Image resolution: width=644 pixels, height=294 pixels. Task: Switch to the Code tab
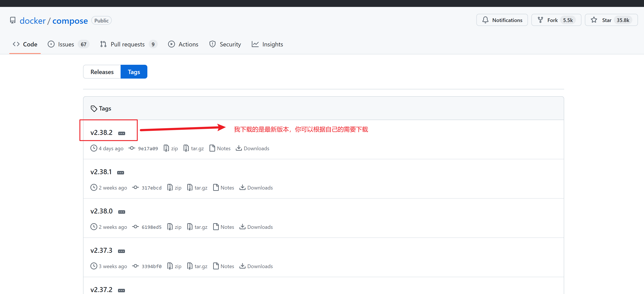[25, 44]
